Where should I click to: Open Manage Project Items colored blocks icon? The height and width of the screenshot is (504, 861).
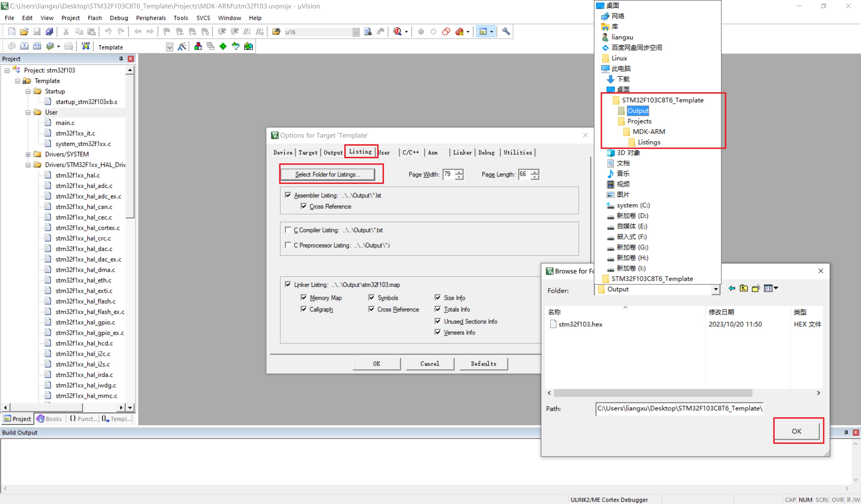coord(198,46)
